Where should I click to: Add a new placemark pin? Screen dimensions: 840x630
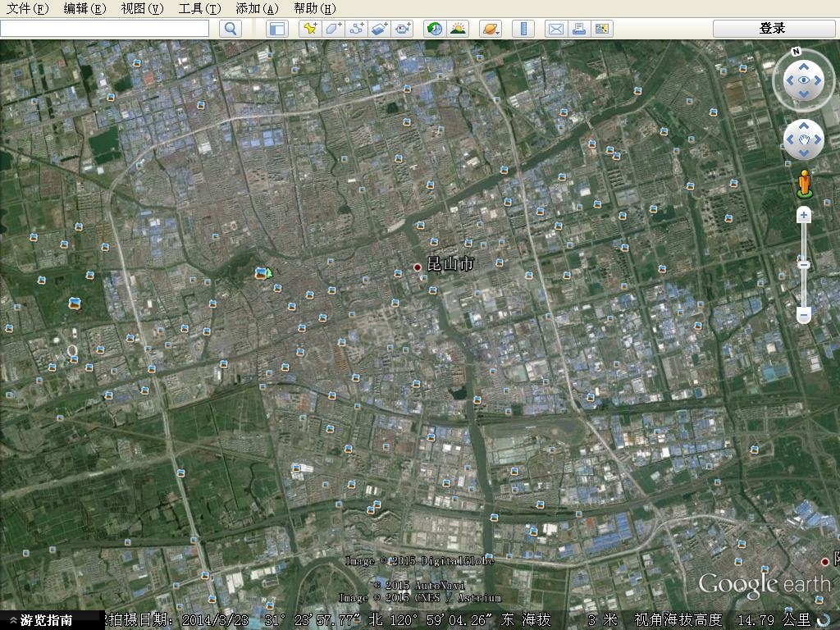click(309, 29)
